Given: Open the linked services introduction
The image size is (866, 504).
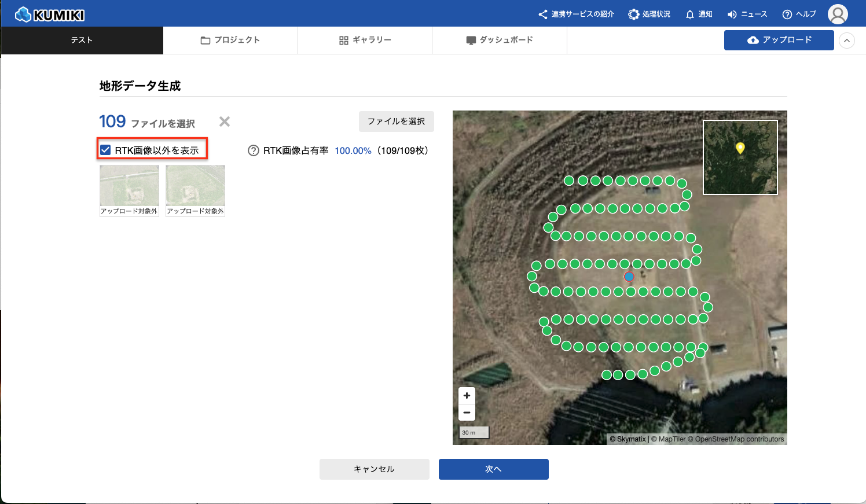Looking at the screenshot, I should (x=576, y=14).
